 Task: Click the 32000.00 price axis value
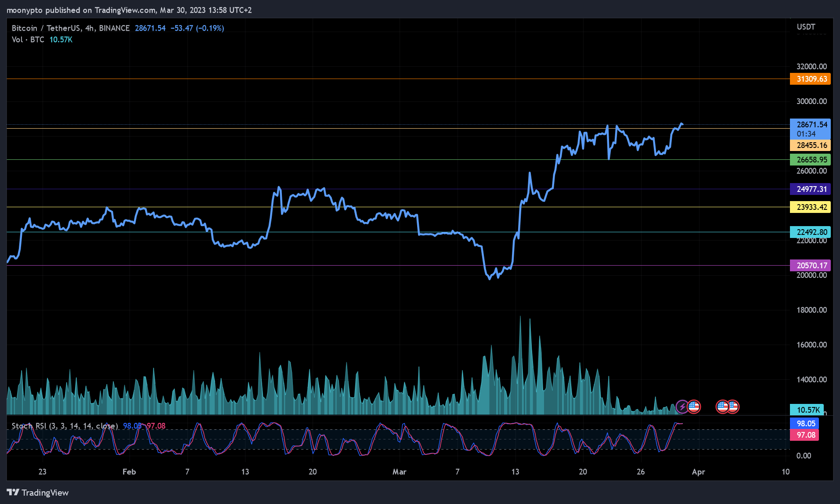(812, 67)
